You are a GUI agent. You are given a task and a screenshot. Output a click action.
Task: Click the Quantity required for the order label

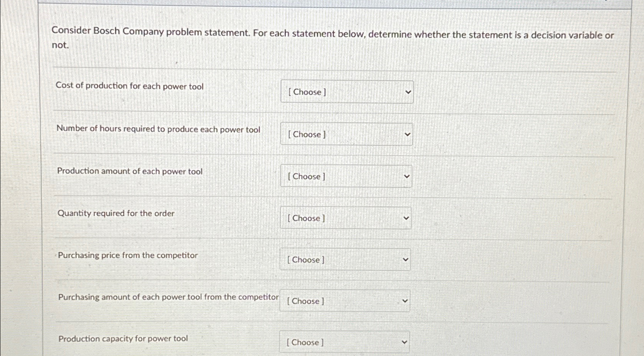[115, 213]
